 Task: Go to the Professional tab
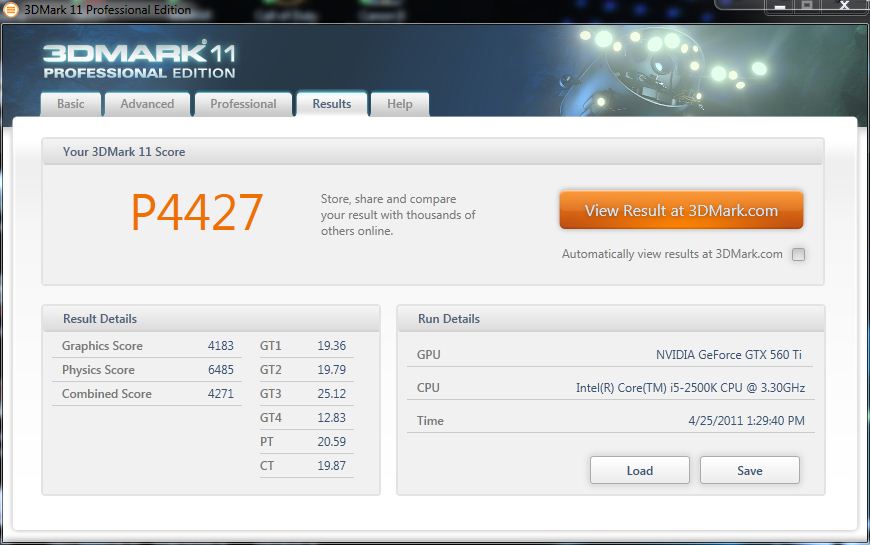click(243, 104)
